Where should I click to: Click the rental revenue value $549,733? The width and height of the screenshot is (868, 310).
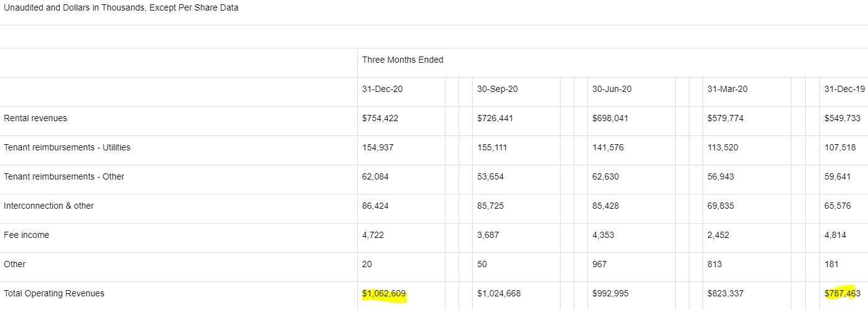click(842, 118)
